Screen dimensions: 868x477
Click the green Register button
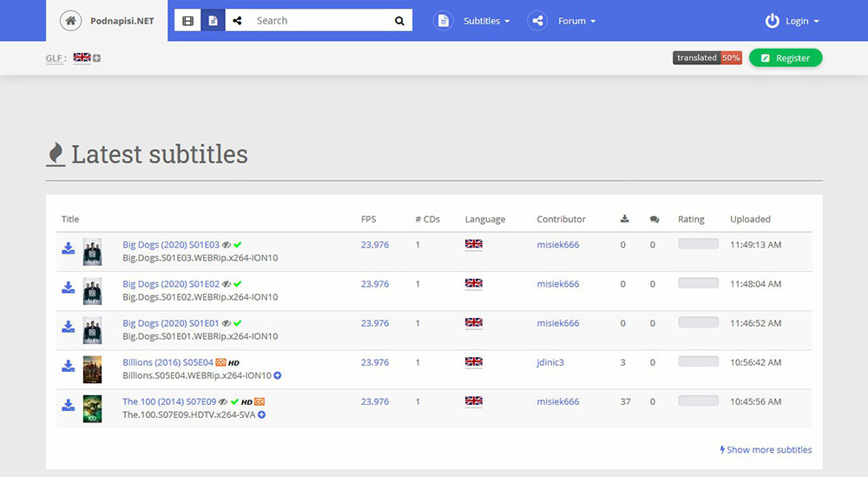[x=785, y=58]
